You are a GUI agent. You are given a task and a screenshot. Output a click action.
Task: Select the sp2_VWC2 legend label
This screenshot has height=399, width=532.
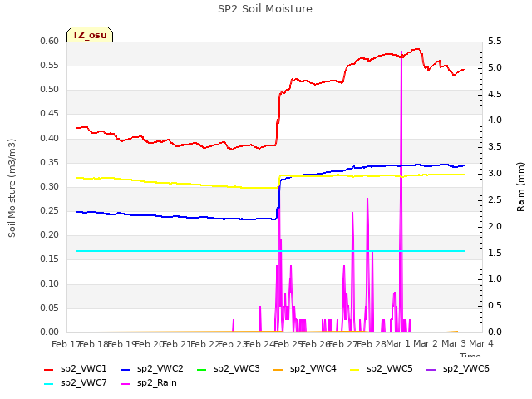pos(160,369)
